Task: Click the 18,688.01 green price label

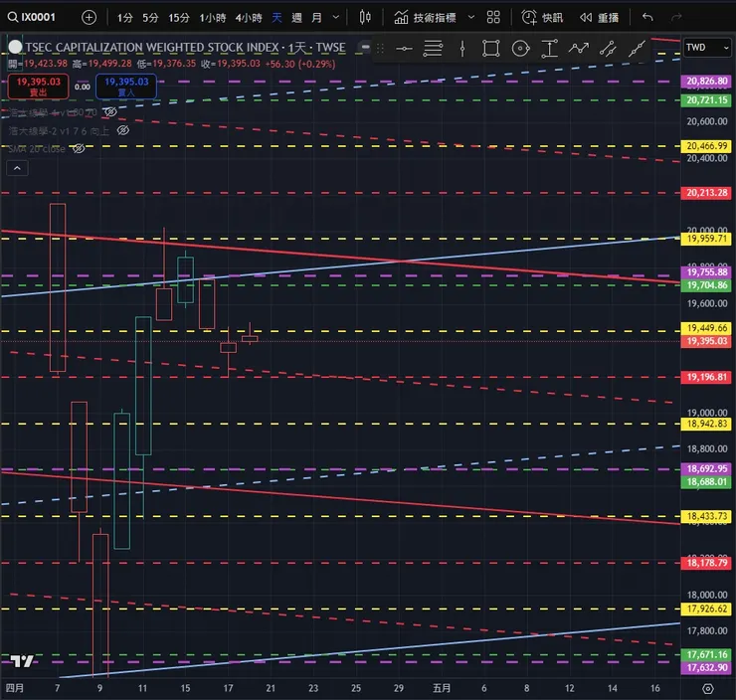Action: [x=706, y=482]
